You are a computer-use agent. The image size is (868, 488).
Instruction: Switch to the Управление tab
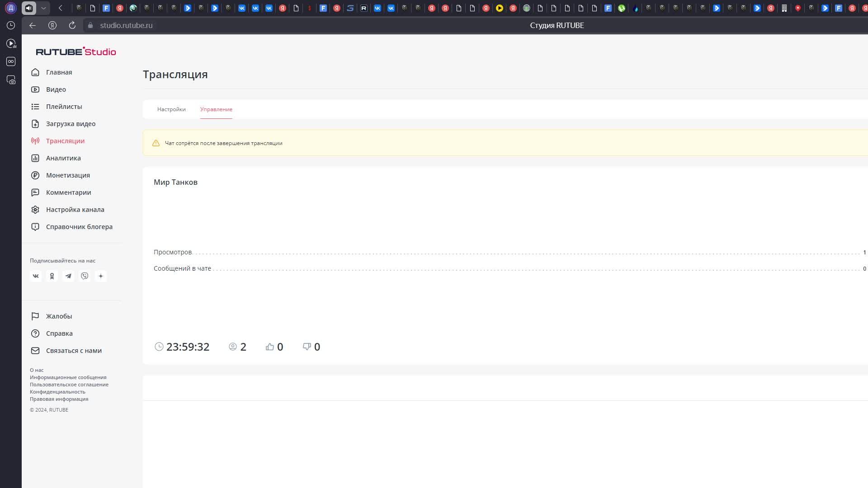[216, 109]
